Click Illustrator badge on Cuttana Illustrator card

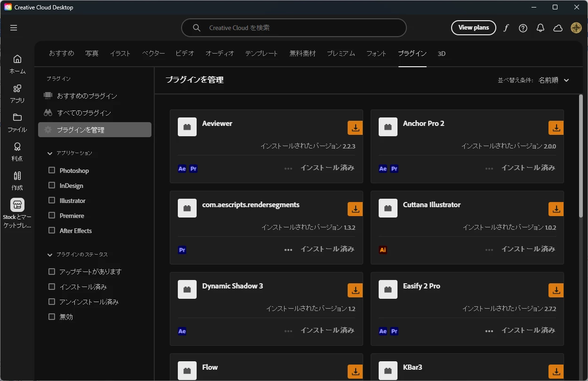click(383, 250)
